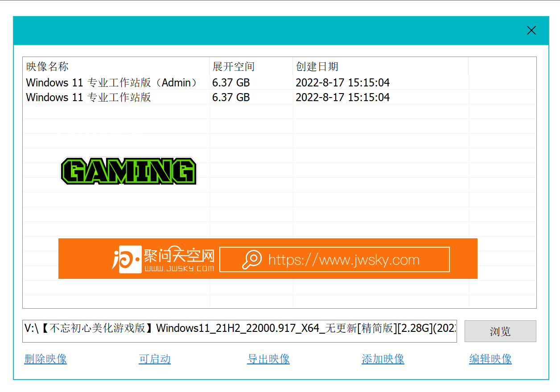This screenshot has height=392, width=560.
Task: Select the 添加映像 link
Action: (383, 359)
